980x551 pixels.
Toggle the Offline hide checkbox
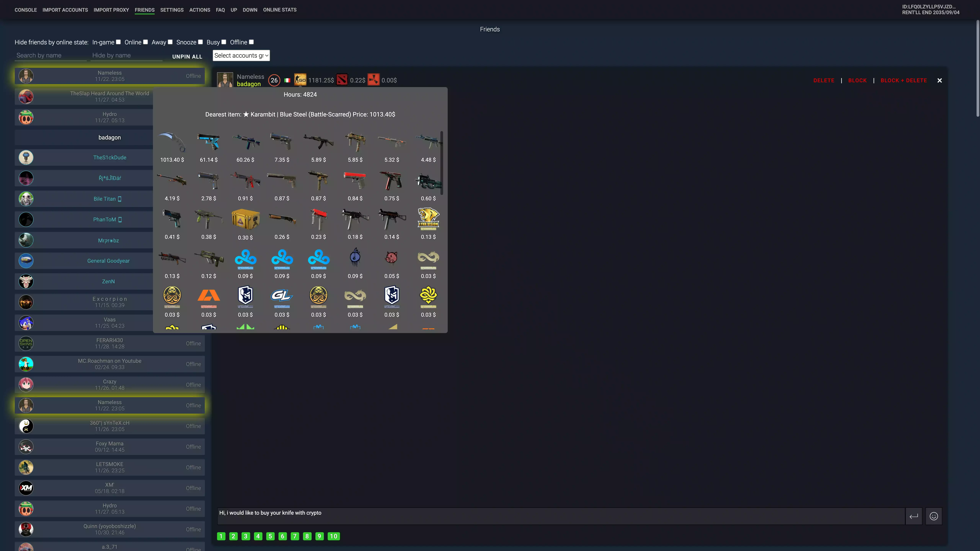251,42
